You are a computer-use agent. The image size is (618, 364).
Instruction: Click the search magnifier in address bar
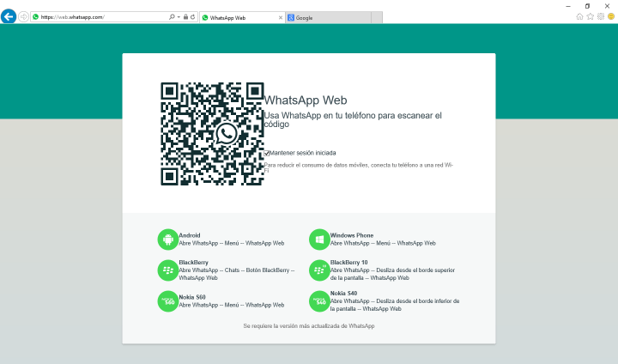point(172,17)
